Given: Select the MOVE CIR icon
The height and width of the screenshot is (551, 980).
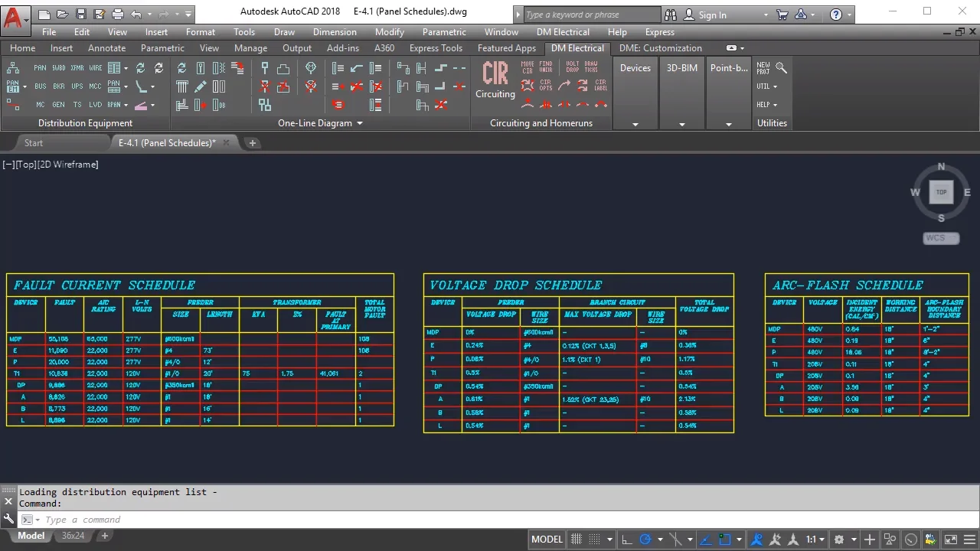Looking at the screenshot, I should pyautogui.click(x=528, y=68).
